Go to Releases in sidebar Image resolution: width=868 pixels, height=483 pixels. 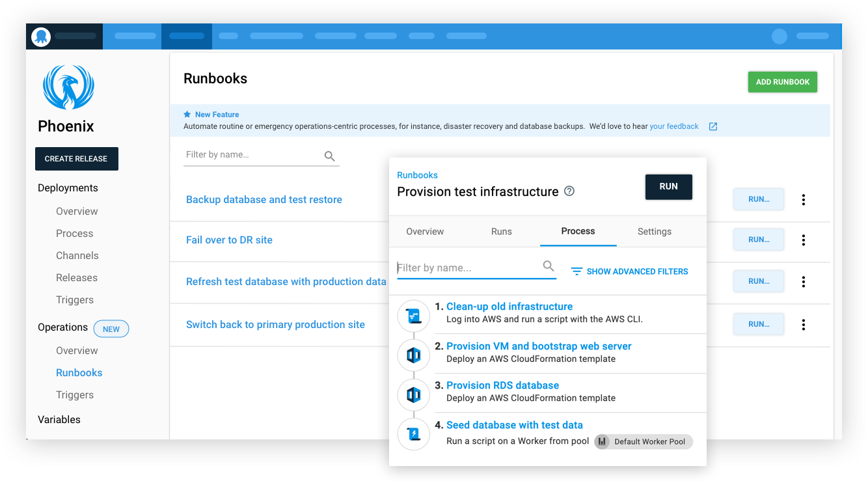(77, 278)
